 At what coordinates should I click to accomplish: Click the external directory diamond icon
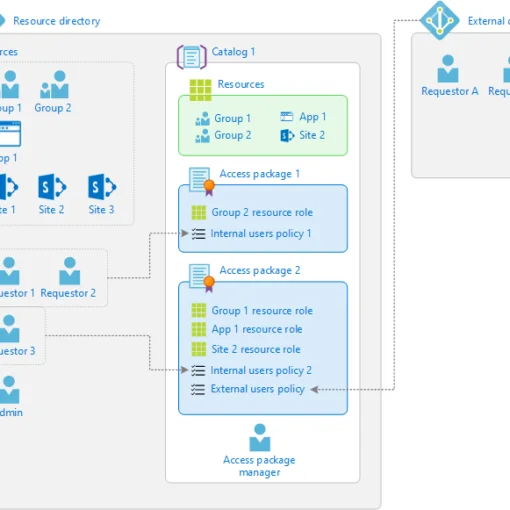point(440,20)
